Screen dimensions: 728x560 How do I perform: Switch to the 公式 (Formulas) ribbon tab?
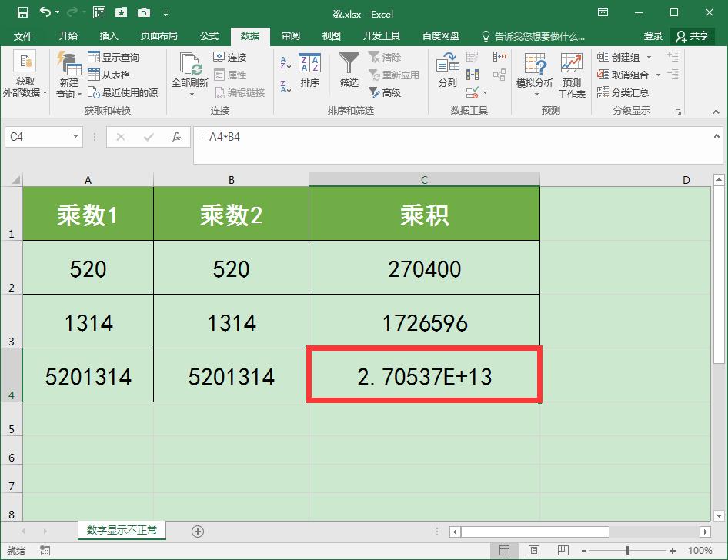click(209, 35)
